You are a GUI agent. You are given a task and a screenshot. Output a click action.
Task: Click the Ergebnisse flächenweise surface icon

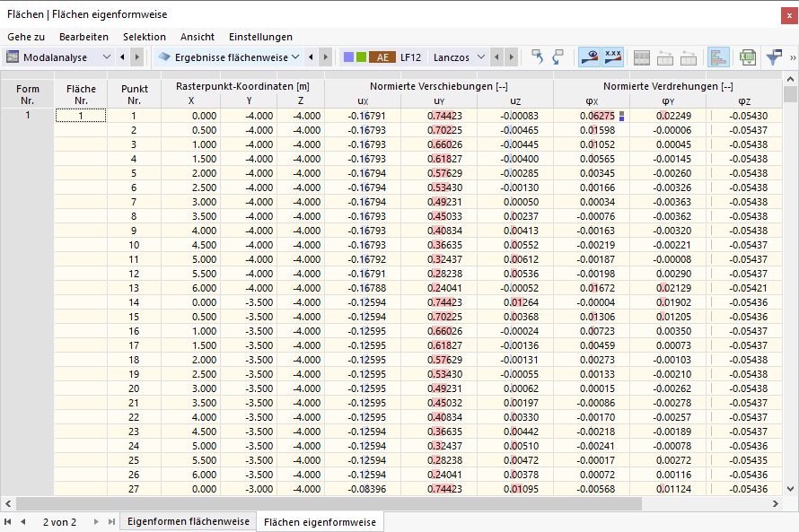pyautogui.click(x=164, y=57)
